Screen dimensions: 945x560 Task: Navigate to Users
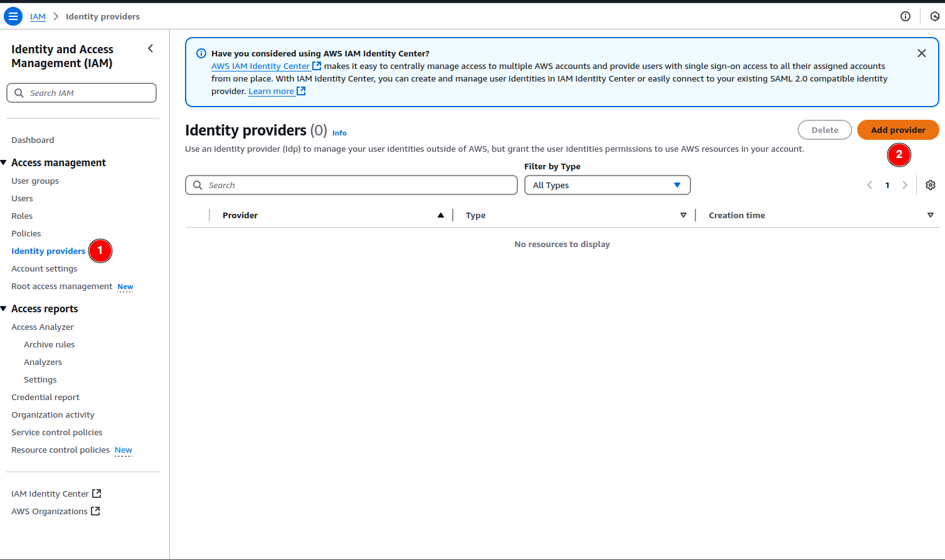[22, 198]
